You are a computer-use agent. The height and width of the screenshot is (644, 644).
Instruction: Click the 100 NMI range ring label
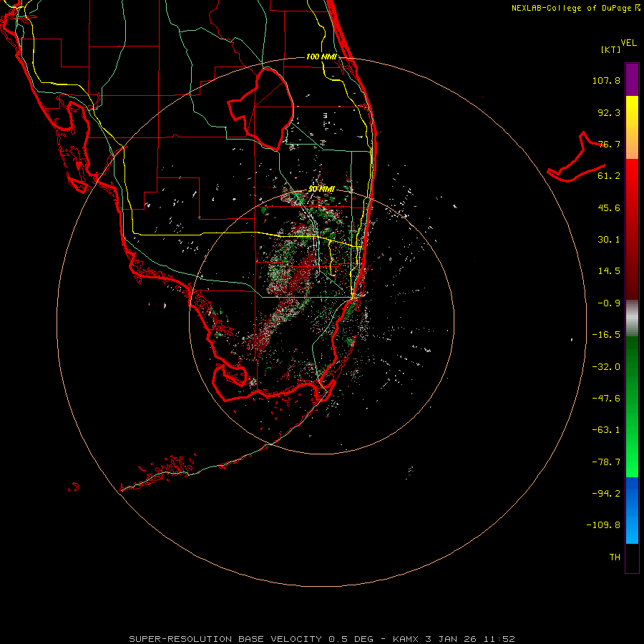(x=321, y=57)
